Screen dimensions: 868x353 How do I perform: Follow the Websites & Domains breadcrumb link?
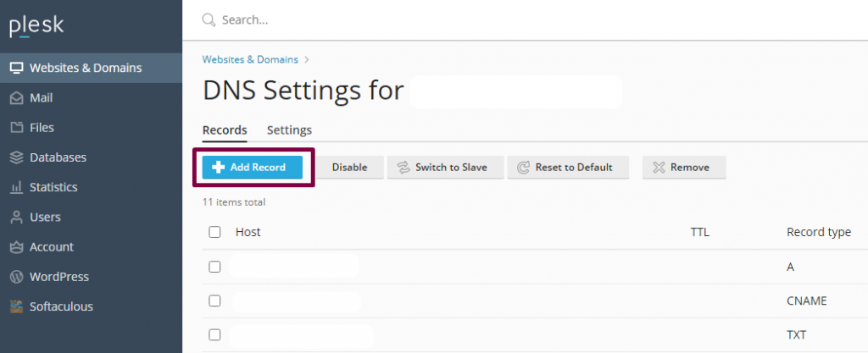coord(250,59)
